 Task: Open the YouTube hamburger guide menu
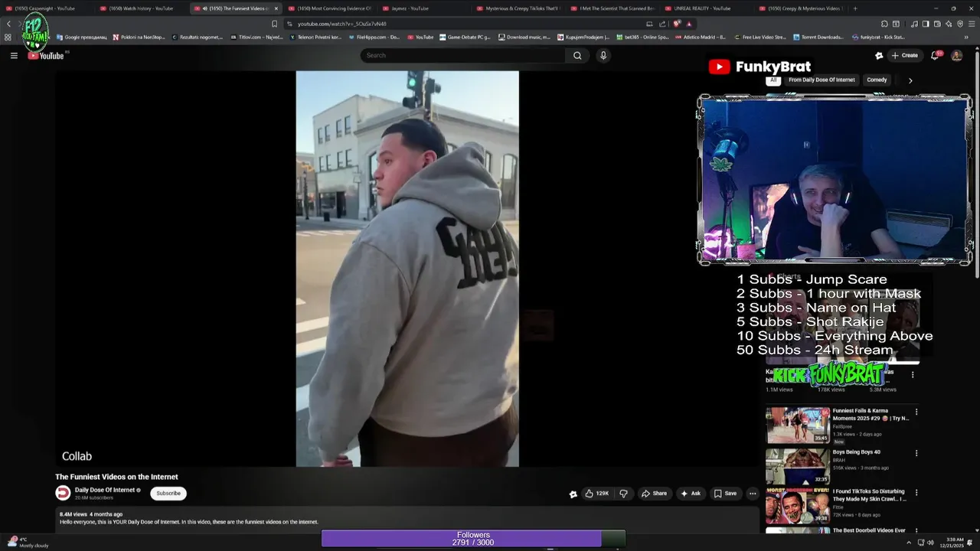pyautogui.click(x=14, y=55)
